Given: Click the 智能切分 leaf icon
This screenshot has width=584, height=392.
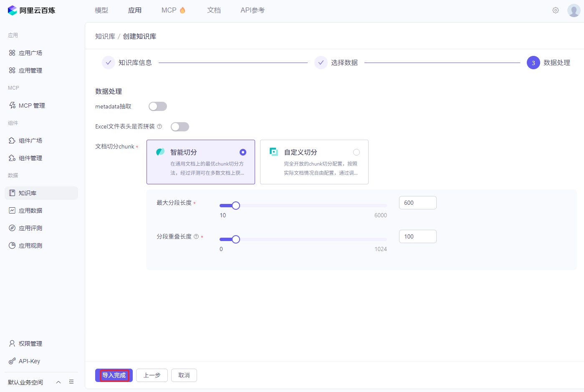Looking at the screenshot, I should pos(160,152).
